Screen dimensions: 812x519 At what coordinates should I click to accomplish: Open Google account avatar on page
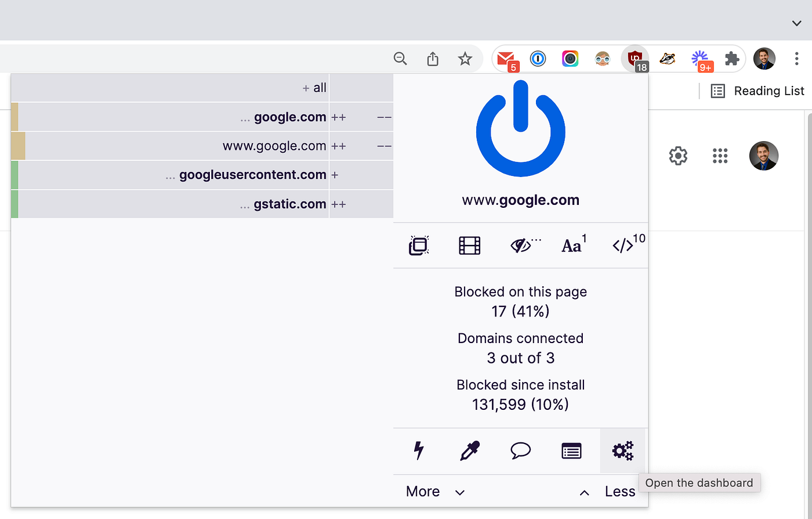[764, 156]
